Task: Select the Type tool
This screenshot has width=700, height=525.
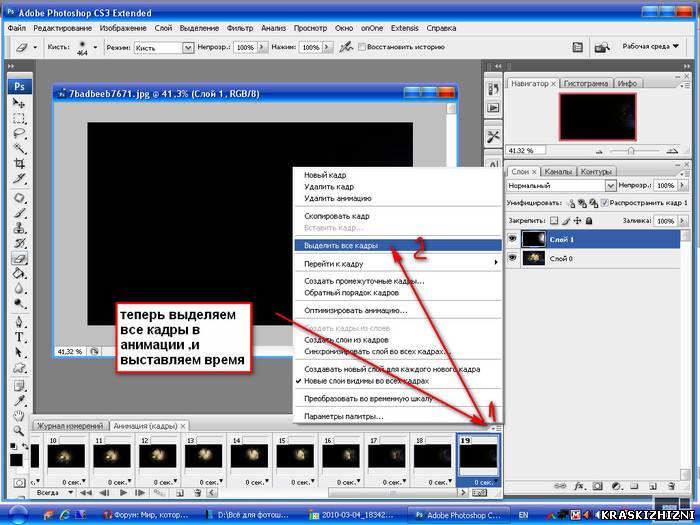Action: click(19, 338)
